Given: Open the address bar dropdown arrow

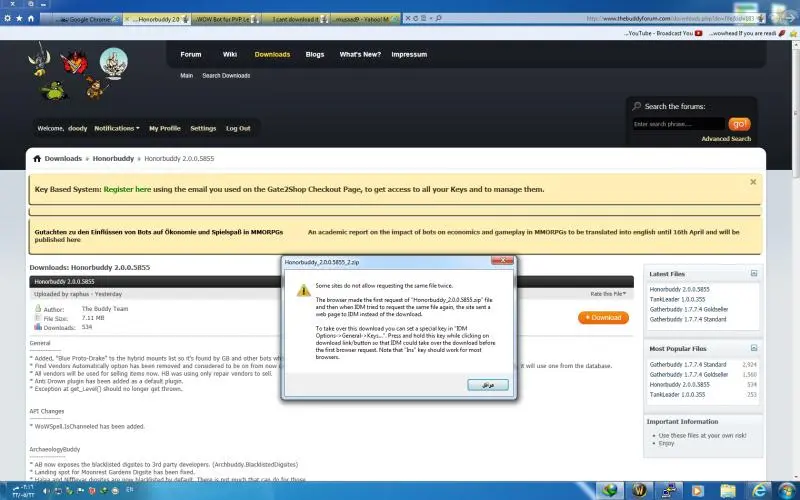Looking at the screenshot, I should (431, 18).
